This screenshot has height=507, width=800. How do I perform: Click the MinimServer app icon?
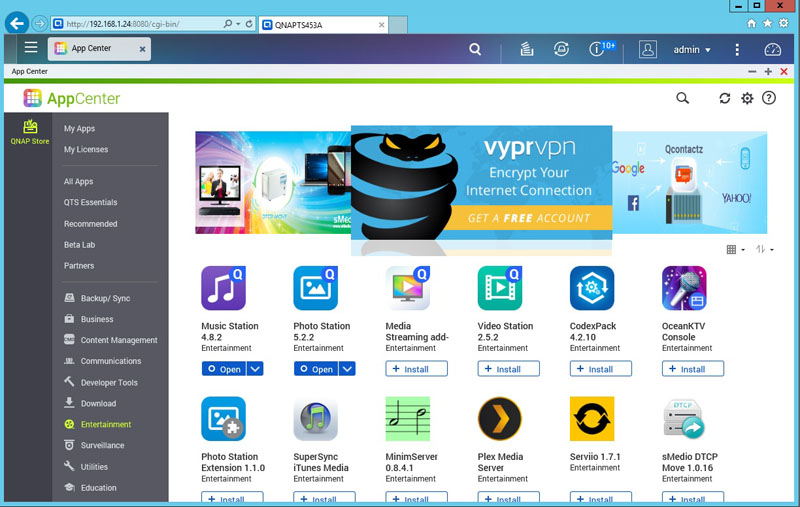point(408,419)
